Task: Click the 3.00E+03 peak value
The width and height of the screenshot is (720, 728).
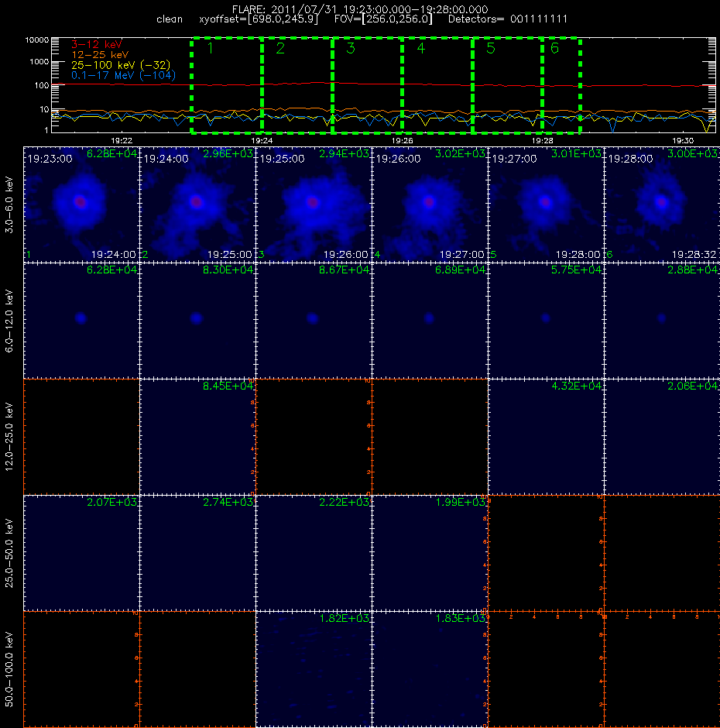Action: pos(693,153)
